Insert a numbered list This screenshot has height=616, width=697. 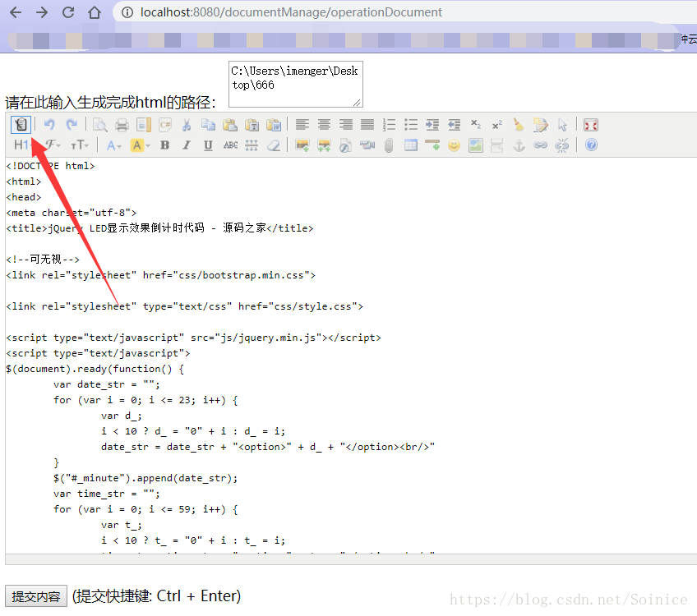(389, 125)
